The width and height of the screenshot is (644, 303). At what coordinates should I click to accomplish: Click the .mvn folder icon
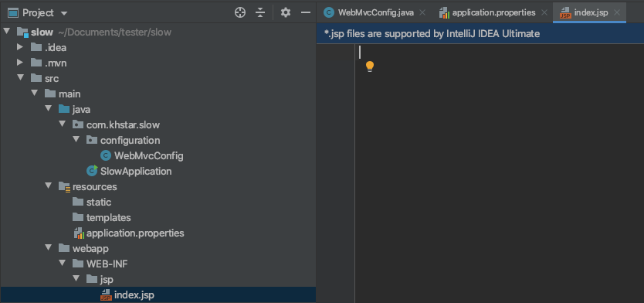[36, 63]
